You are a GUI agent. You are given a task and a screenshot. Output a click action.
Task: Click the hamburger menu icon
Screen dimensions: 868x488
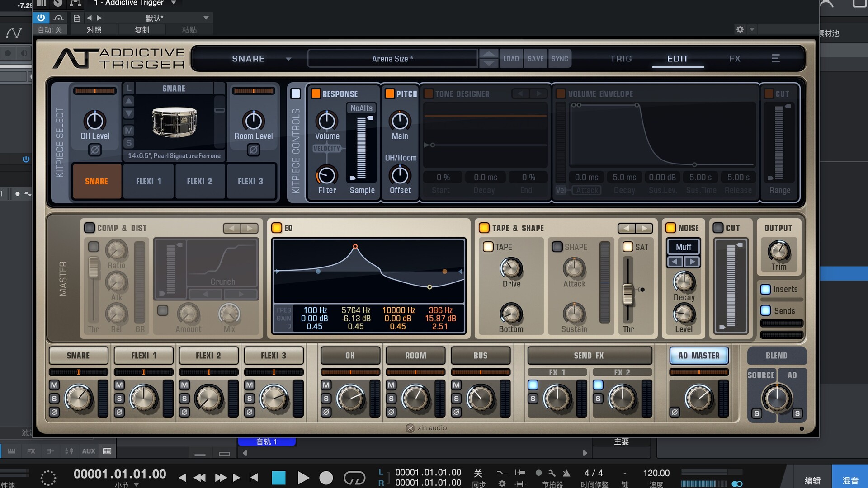point(775,59)
